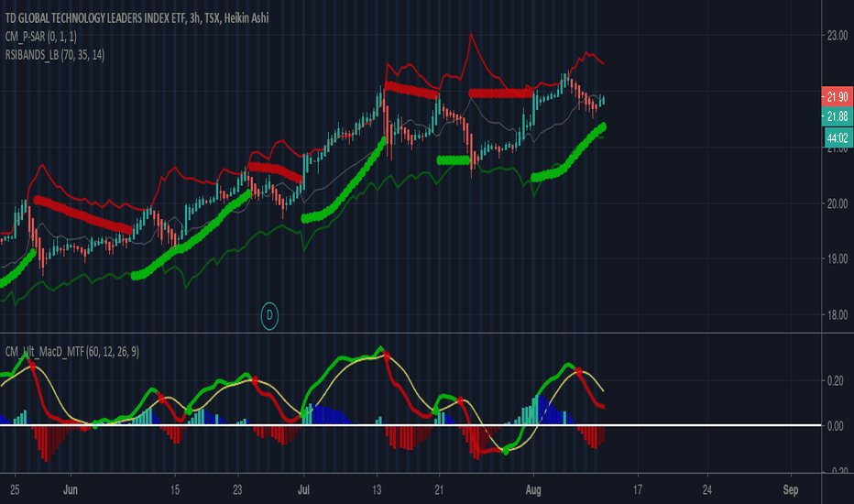Click the white MACD zero line

(411, 425)
